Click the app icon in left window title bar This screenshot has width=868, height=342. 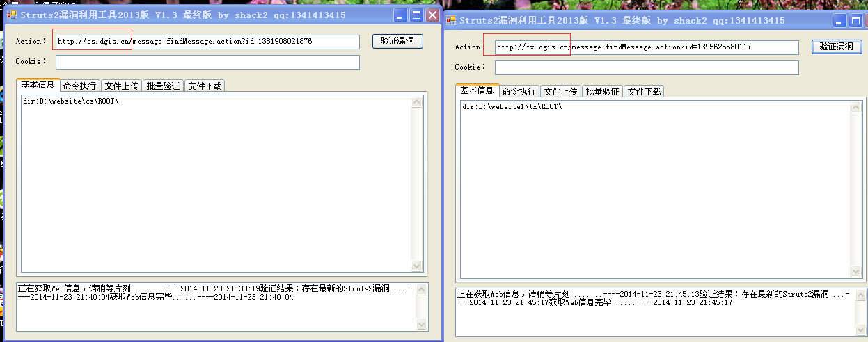[x=11, y=15]
